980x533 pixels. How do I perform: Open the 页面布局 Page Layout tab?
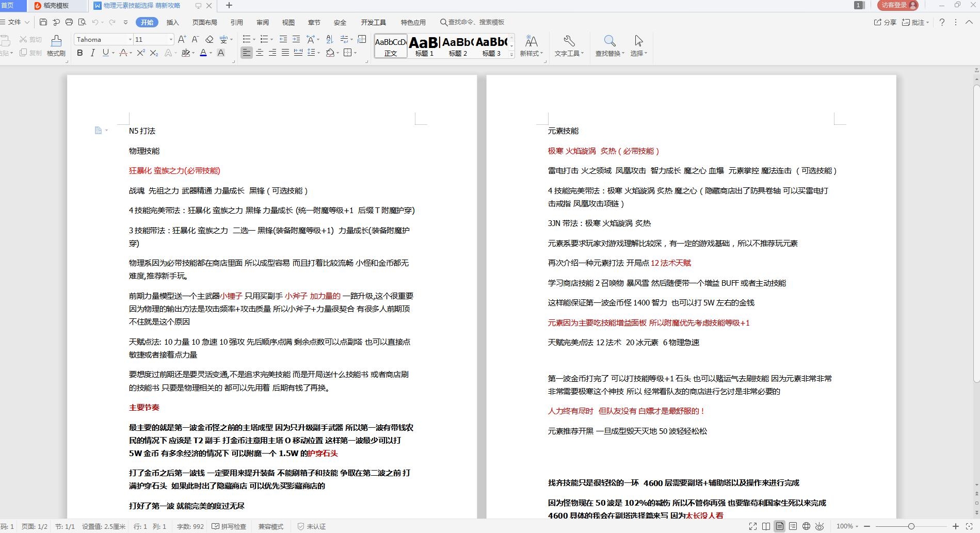(204, 22)
